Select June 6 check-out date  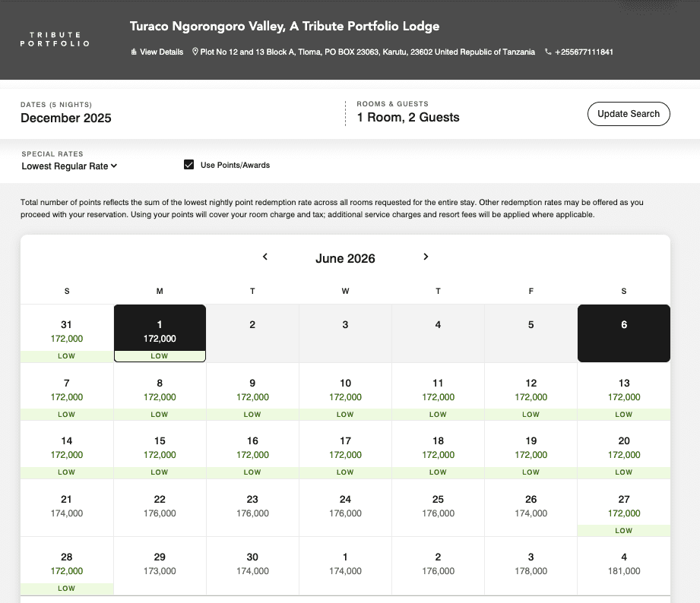pyautogui.click(x=624, y=333)
